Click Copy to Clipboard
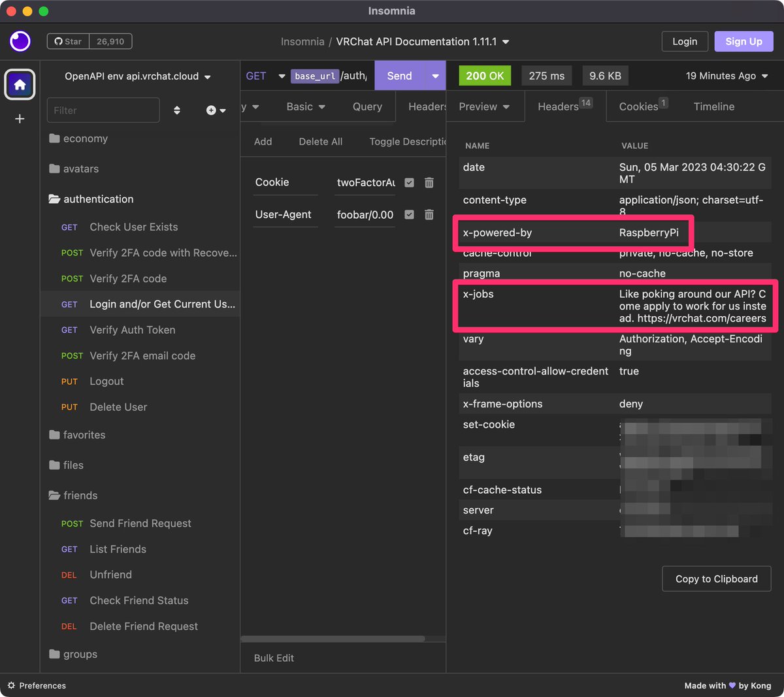 click(x=717, y=579)
